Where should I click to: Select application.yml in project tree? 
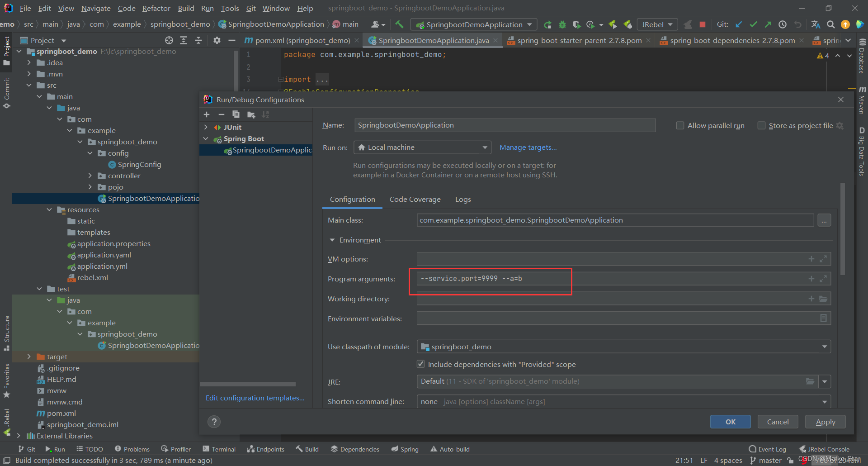[x=102, y=266]
